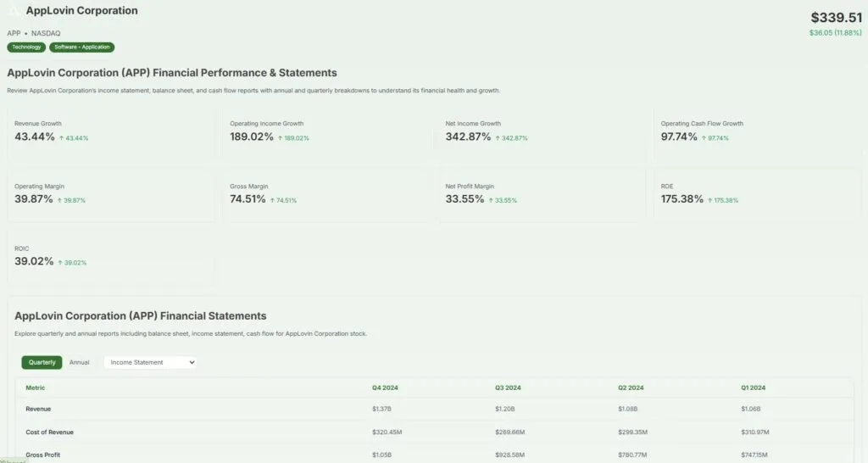This screenshot has height=463, width=868.
Task: Click the Net Profit Margin card
Action: [542, 193]
